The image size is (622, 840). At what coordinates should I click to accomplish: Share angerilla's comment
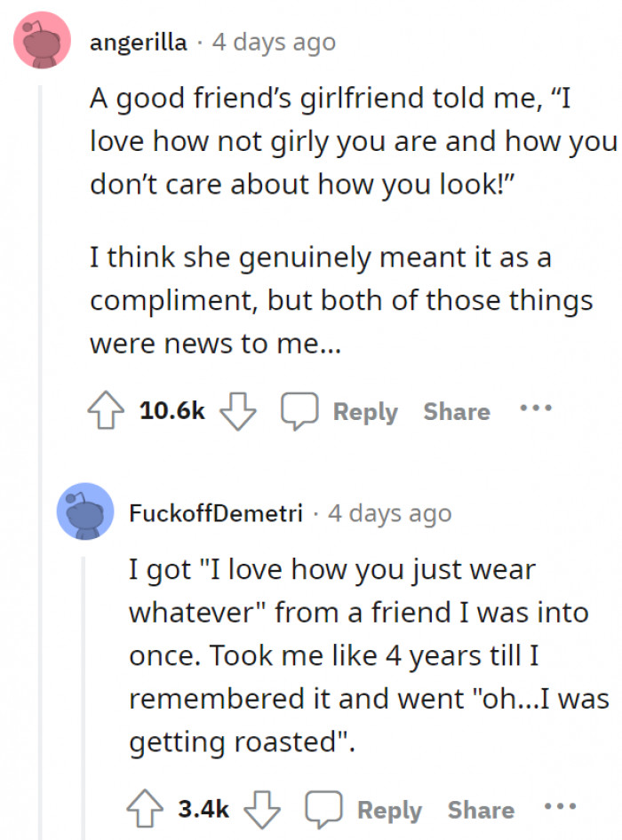pyautogui.click(x=457, y=412)
